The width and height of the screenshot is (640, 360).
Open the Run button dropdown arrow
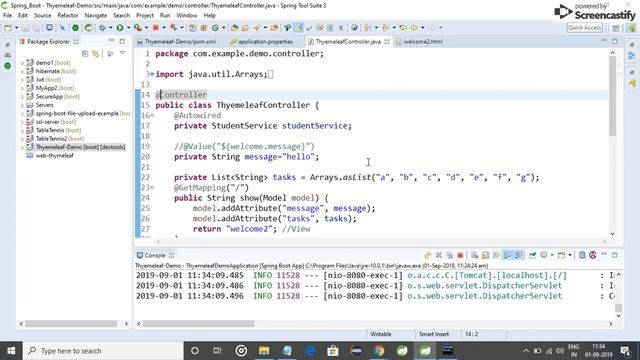(128, 28)
